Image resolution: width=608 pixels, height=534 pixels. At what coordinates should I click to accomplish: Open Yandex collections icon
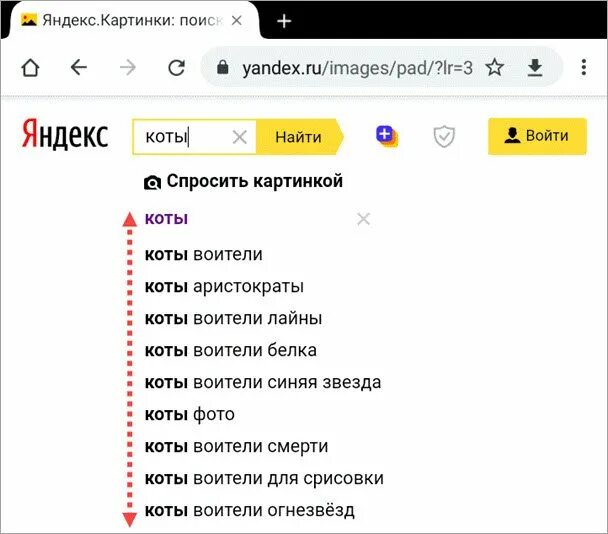coord(386,137)
